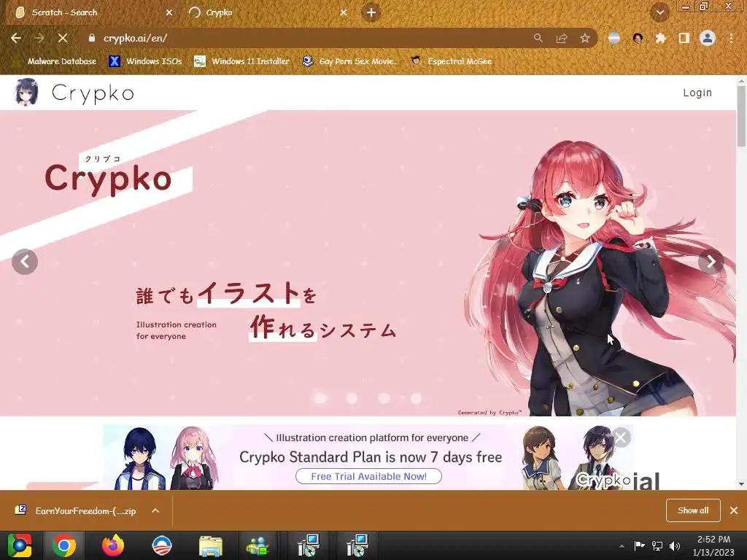Click the page vertical scrollbar thumb

point(741,117)
